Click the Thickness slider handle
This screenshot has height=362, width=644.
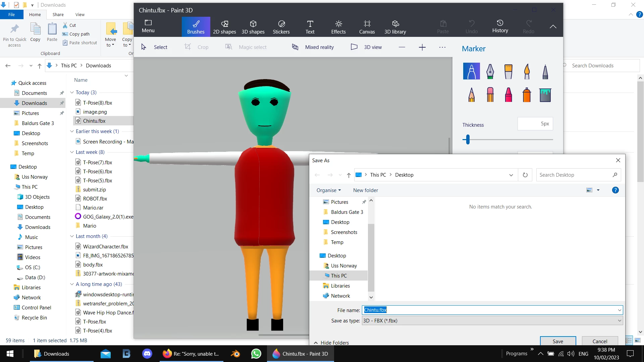click(x=468, y=139)
